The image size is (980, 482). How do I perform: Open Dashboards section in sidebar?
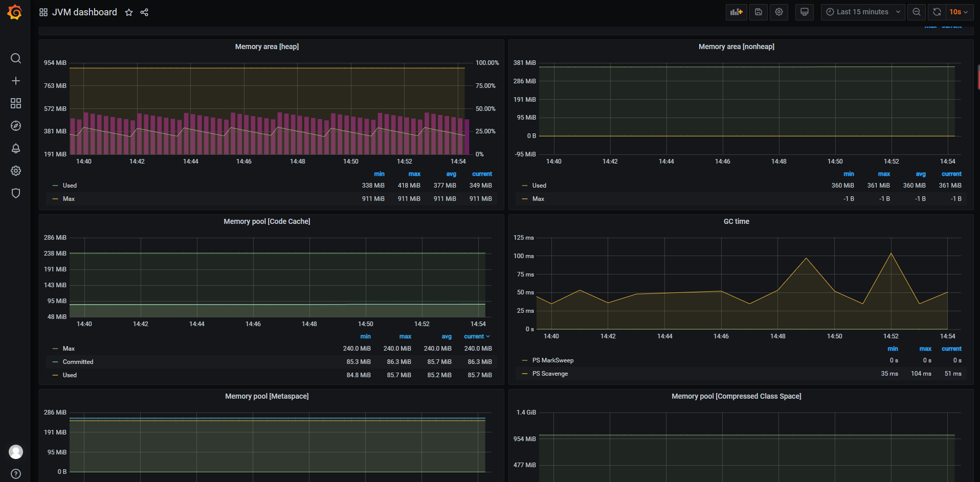(x=16, y=103)
